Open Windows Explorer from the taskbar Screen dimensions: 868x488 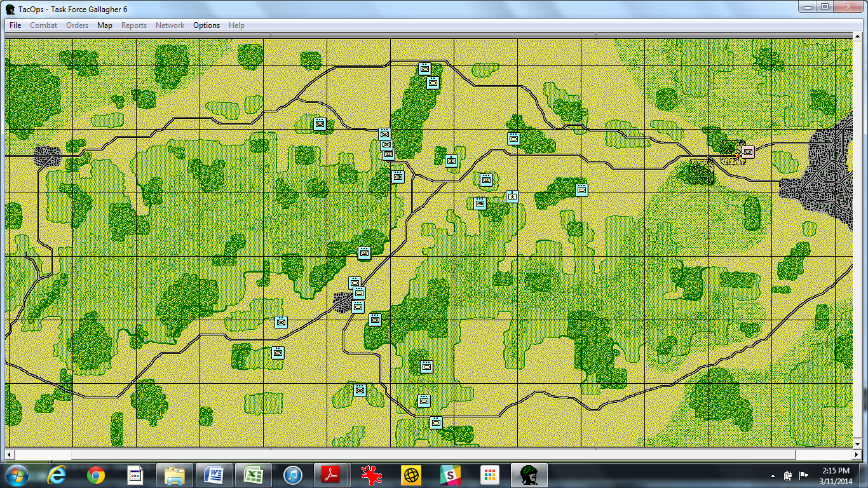[x=175, y=475]
